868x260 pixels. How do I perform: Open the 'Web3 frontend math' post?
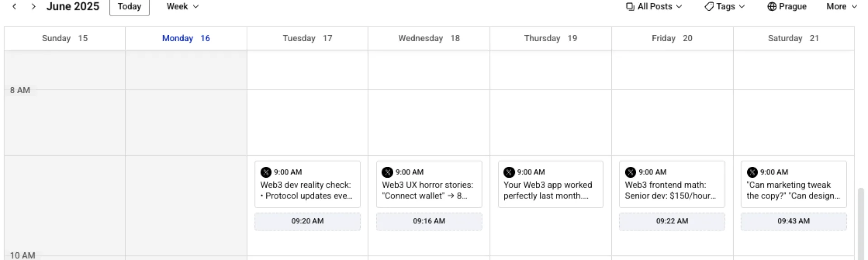(672, 184)
